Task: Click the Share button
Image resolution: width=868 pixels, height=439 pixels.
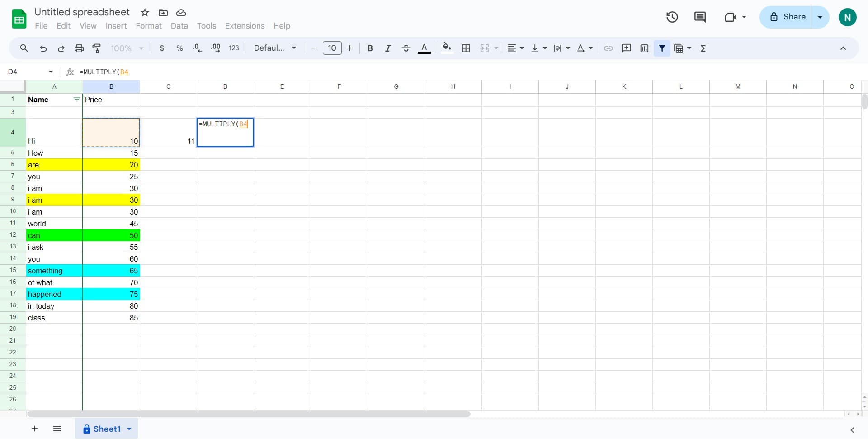Action: click(790, 17)
